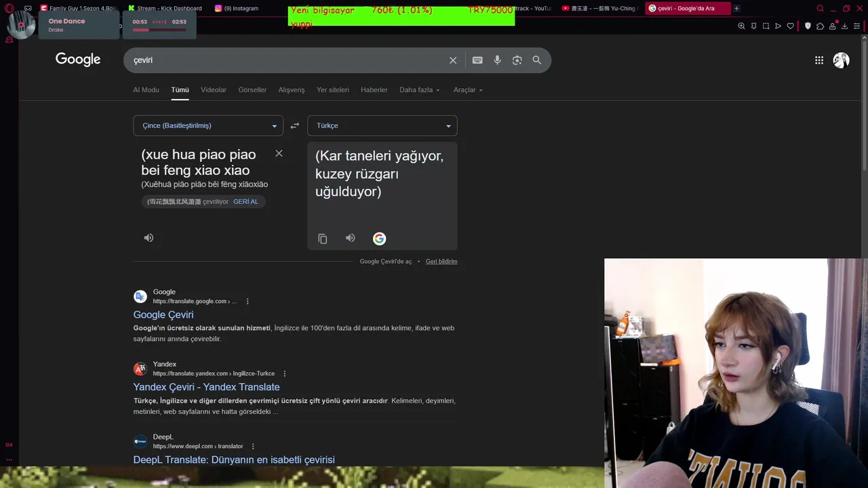Open the Google Çeviri result link
Viewport: 868px width, 488px height.
click(163, 314)
